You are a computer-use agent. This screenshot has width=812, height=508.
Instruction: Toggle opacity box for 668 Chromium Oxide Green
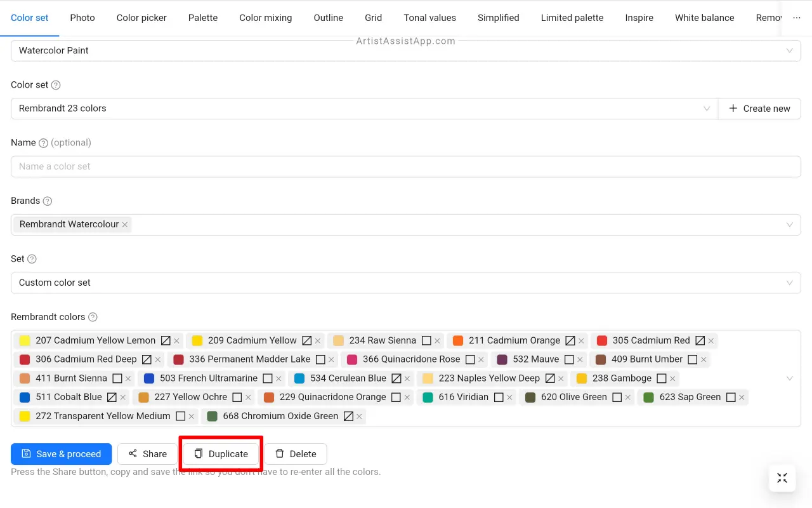point(348,417)
